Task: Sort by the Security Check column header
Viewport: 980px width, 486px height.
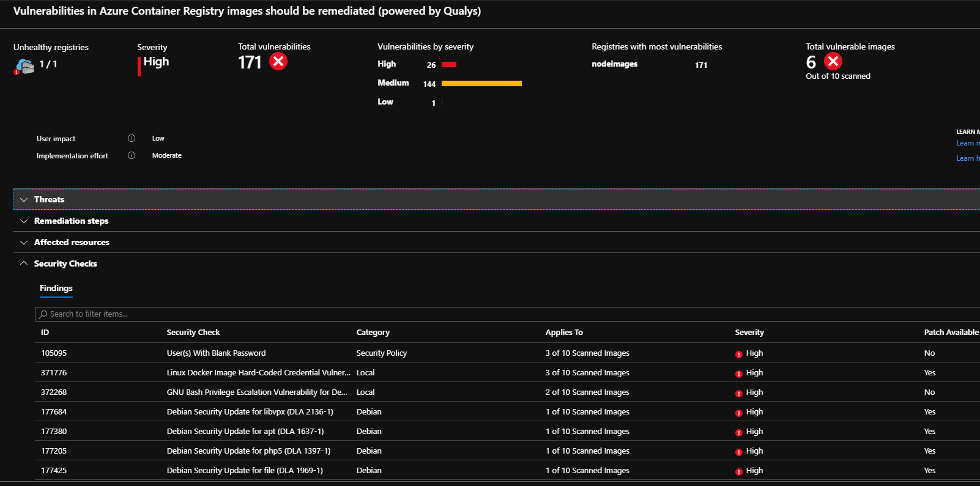Action: point(193,333)
